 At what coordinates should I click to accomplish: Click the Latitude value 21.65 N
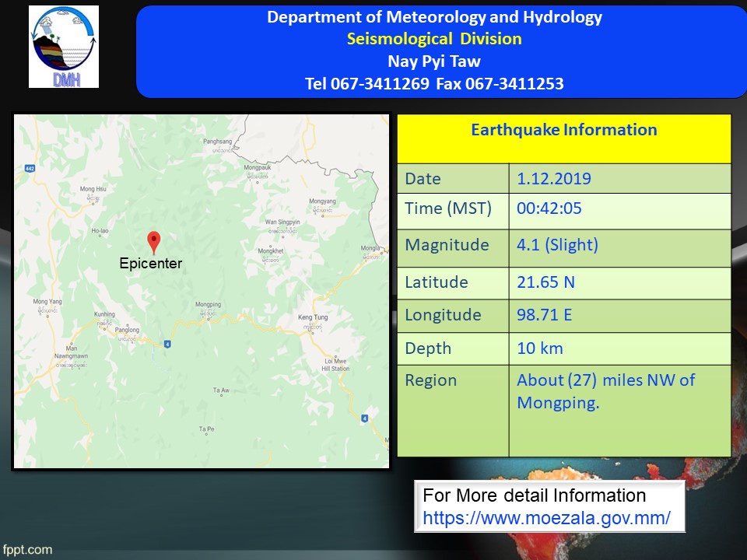(x=548, y=282)
